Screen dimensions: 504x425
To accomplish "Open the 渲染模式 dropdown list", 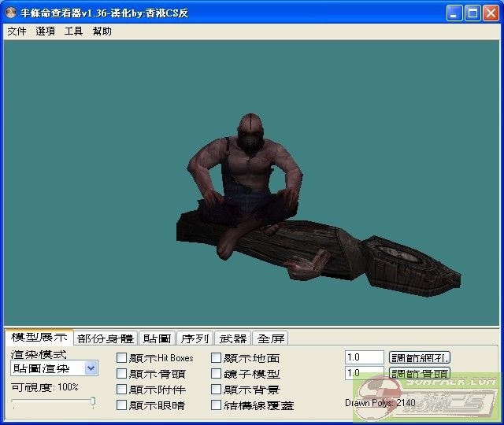I will 91,368.
